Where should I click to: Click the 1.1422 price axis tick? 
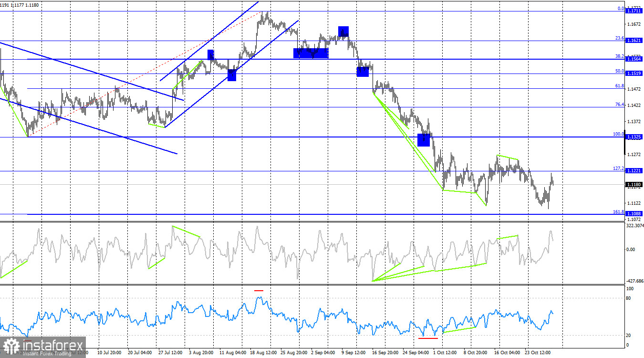[x=634, y=105]
